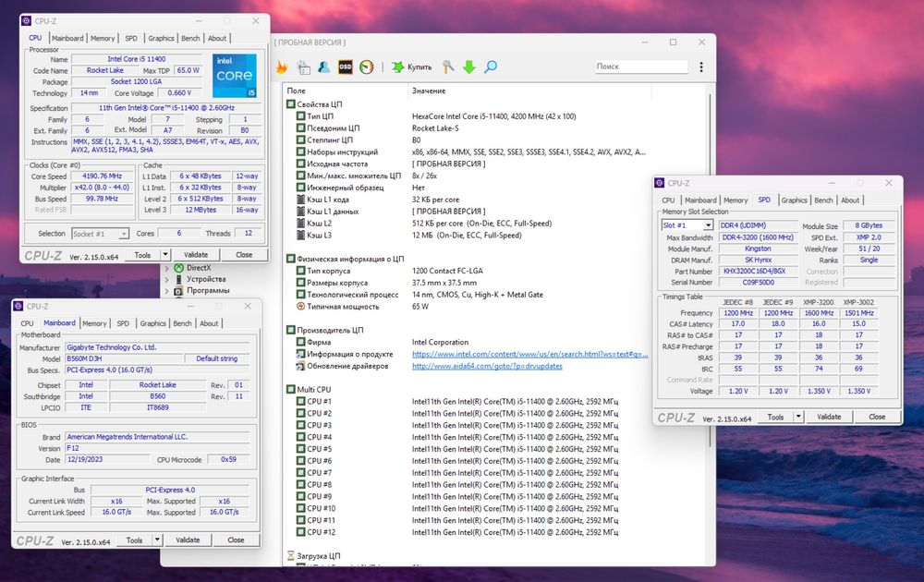This screenshot has width=924, height=582.
Task: Open the three-dot menu next to search field
Action: click(700, 67)
